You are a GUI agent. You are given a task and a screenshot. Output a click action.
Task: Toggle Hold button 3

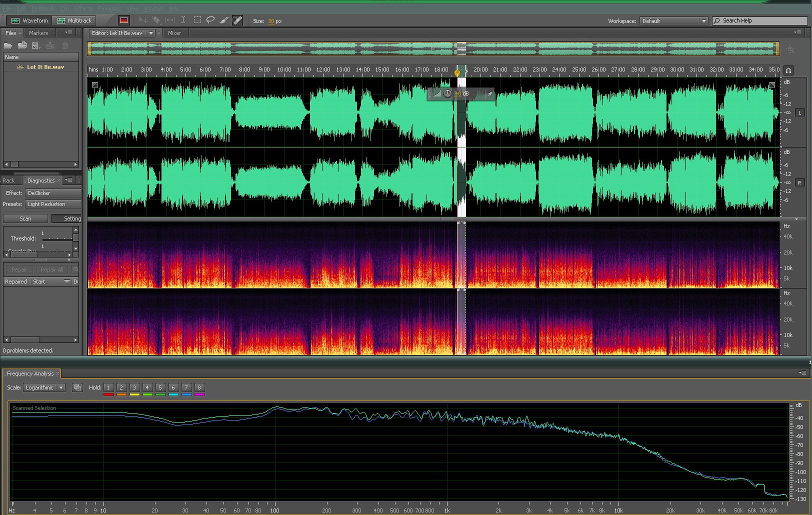point(134,387)
